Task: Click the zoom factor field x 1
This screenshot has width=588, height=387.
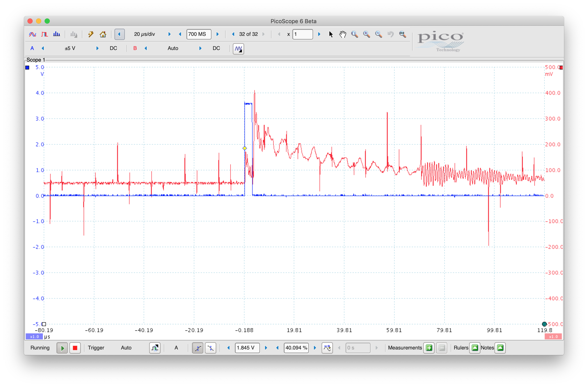Action: coord(303,34)
